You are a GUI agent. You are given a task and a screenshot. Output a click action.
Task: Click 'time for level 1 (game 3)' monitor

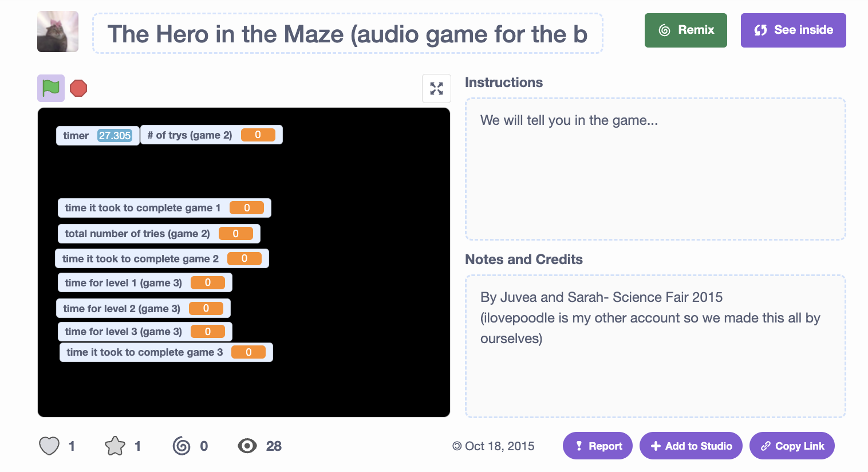(145, 283)
